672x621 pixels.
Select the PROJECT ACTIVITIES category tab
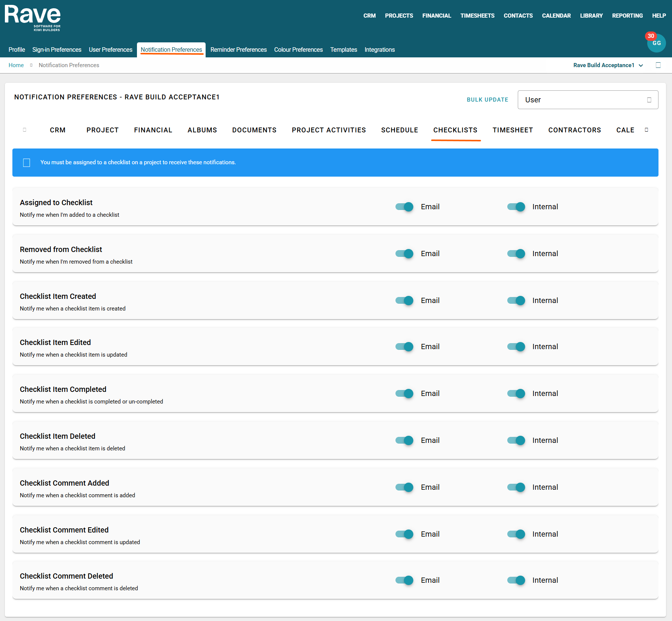[329, 130]
